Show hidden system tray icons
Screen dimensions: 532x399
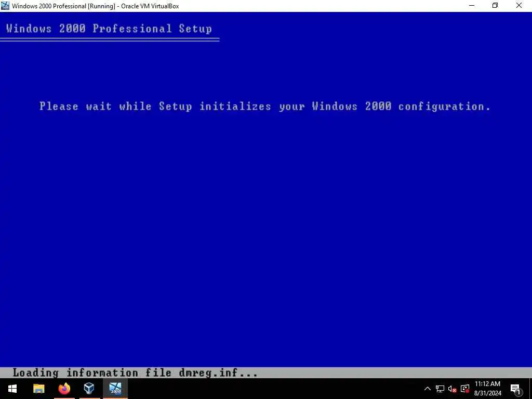428,389
